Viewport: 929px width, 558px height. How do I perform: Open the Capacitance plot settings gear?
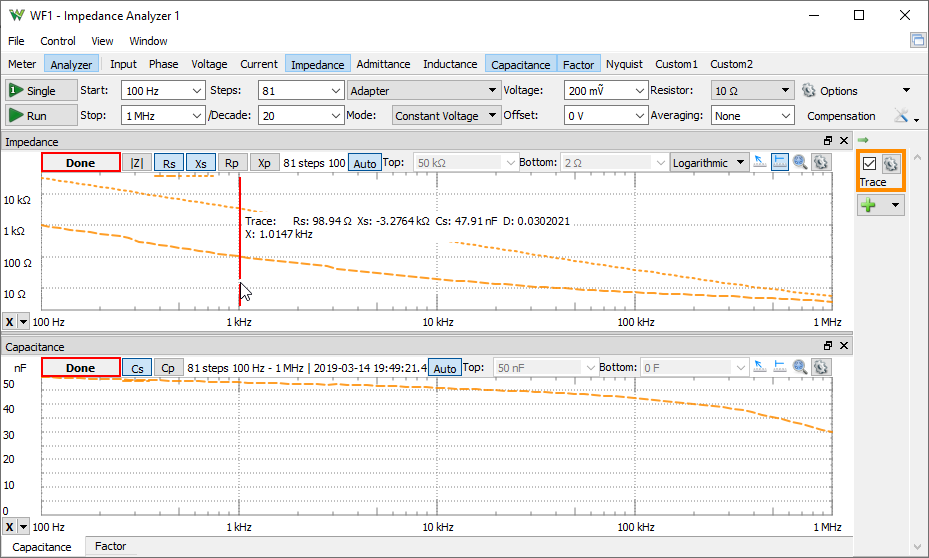tap(821, 368)
